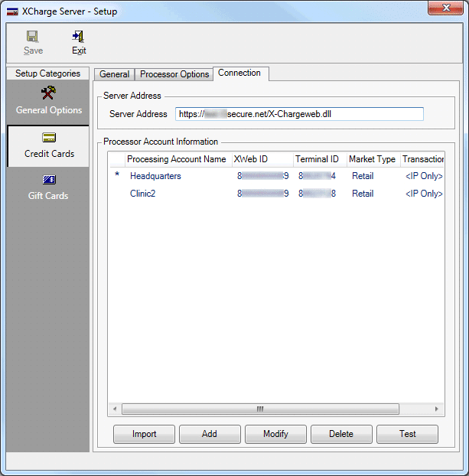Switch to the General tab
Image resolution: width=469 pixels, height=476 pixels.
pos(114,74)
